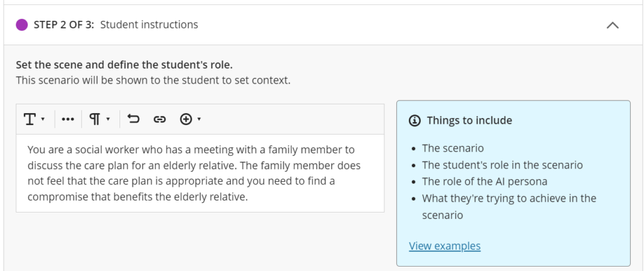This screenshot has width=644, height=271.
Task: Select the STEP 2 OF 3 label
Action: pyautogui.click(x=64, y=25)
